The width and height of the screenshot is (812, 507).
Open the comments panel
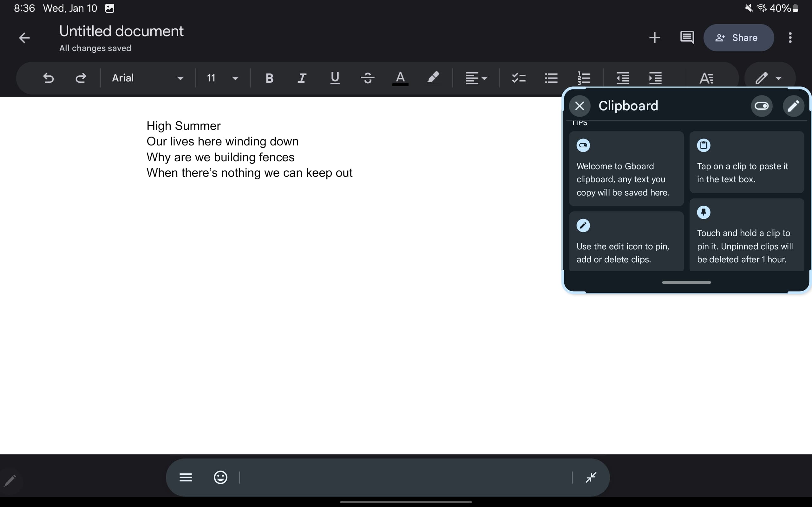687,38
